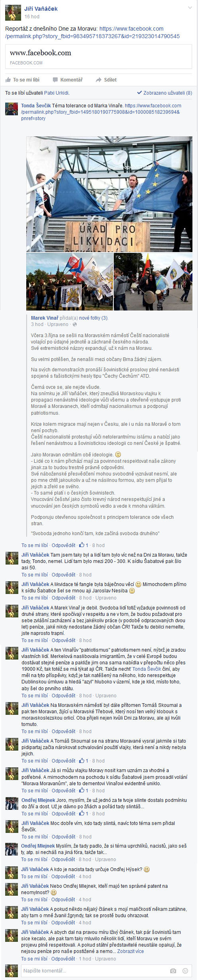This screenshot has width=198, height=980.
Task: Open the photo of Moravian flags rally
Action: click(70, 281)
